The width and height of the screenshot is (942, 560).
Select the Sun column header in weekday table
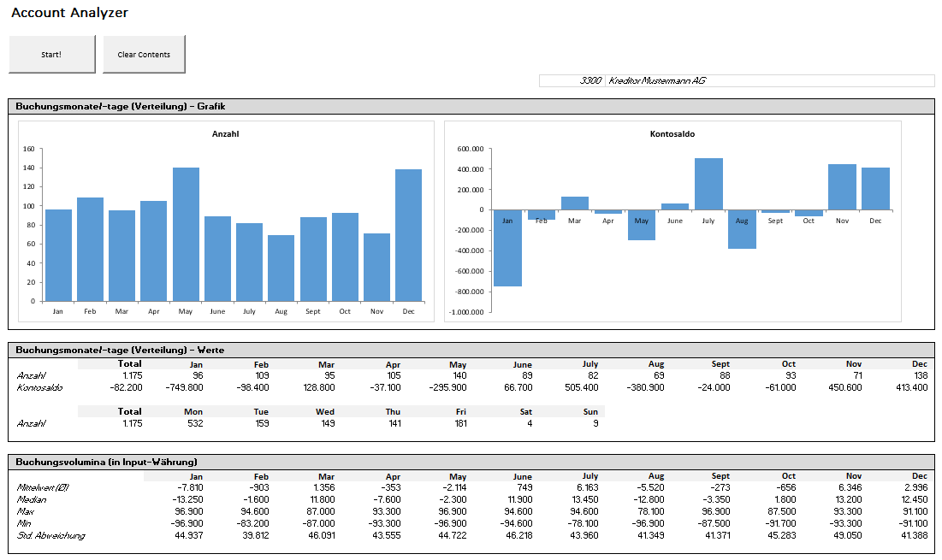[x=589, y=411]
